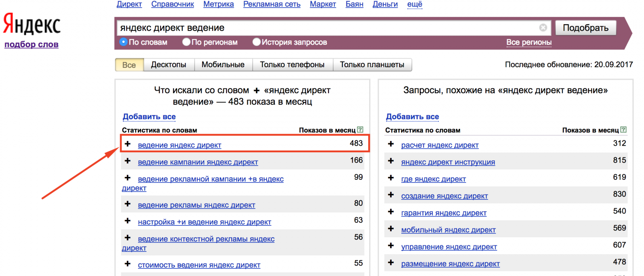Open the 'управление яндекс директ' link
The height and width of the screenshot is (276, 644).
coord(449,246)
